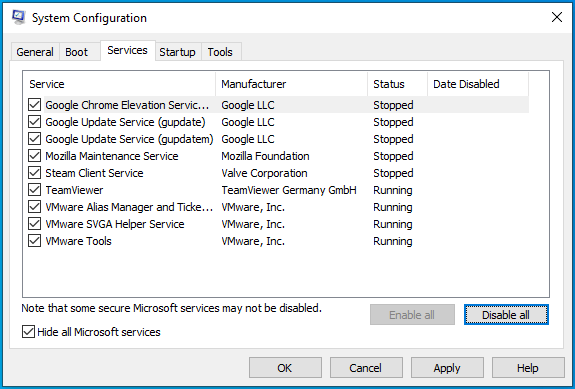Switch to the Startup tab
Image resolution: width=575 pixels, height=389 pixels.
(x=177, y=52)
